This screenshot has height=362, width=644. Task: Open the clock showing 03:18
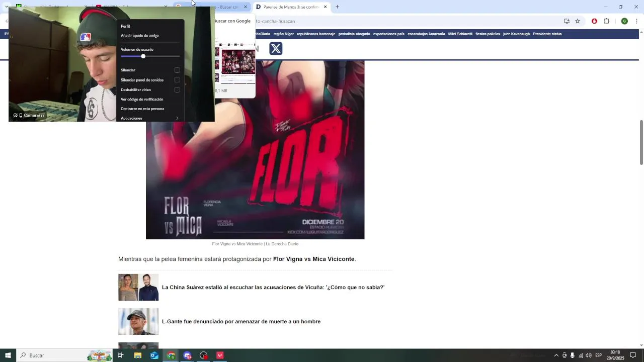(x=615, y=355)
